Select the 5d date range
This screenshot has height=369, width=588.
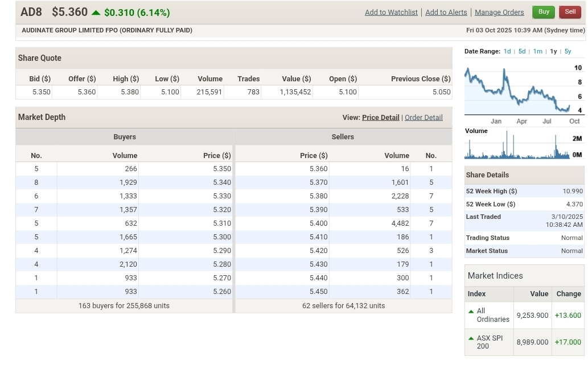pos(522,52)
